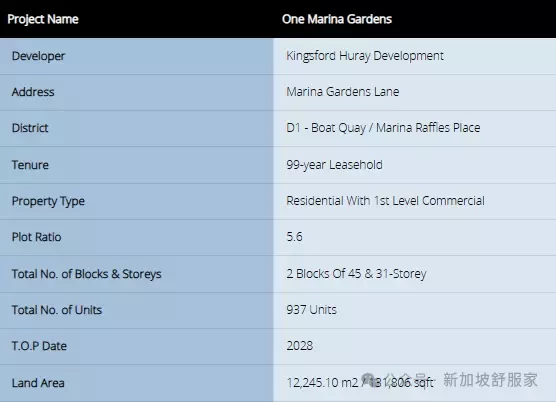The width and height of the screenshot is (556, 402).
Task: Click 'Marina Gardens Lane' address value
Action: 343,92
